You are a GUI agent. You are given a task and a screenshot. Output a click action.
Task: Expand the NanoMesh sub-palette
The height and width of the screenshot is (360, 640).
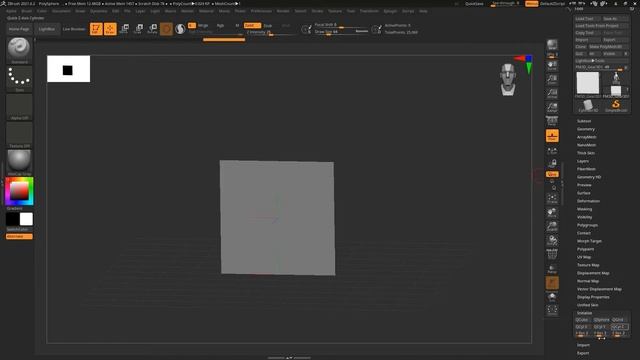coord(587,145)
